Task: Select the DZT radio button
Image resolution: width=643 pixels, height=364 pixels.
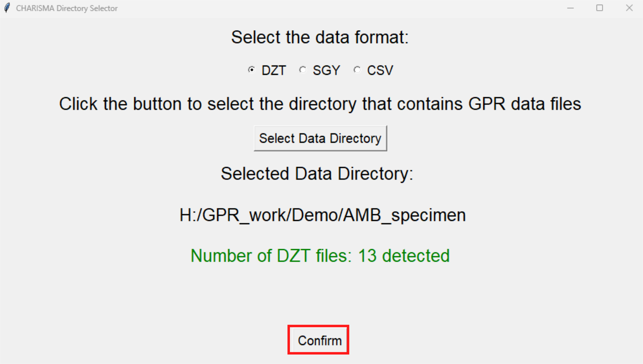Action: click(252, 70)
